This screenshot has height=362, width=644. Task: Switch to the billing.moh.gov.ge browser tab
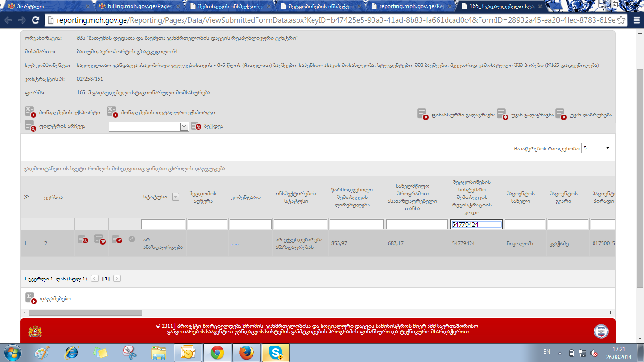click(x=137, y=7)
